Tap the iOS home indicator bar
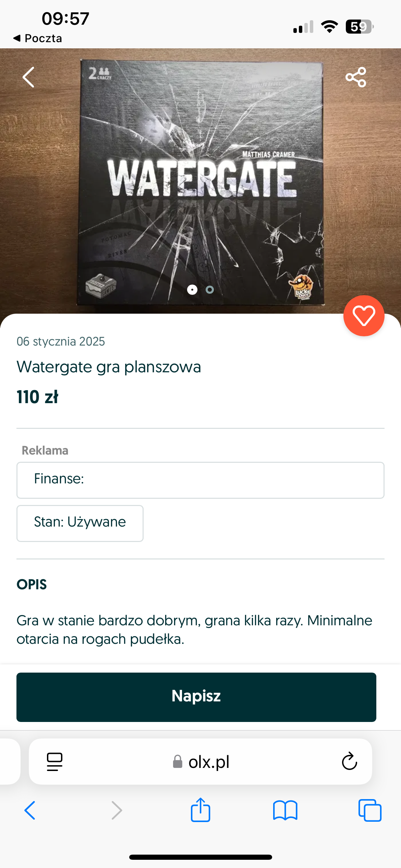The width and height of the screenshot is (401, 868). pos(200,857)
